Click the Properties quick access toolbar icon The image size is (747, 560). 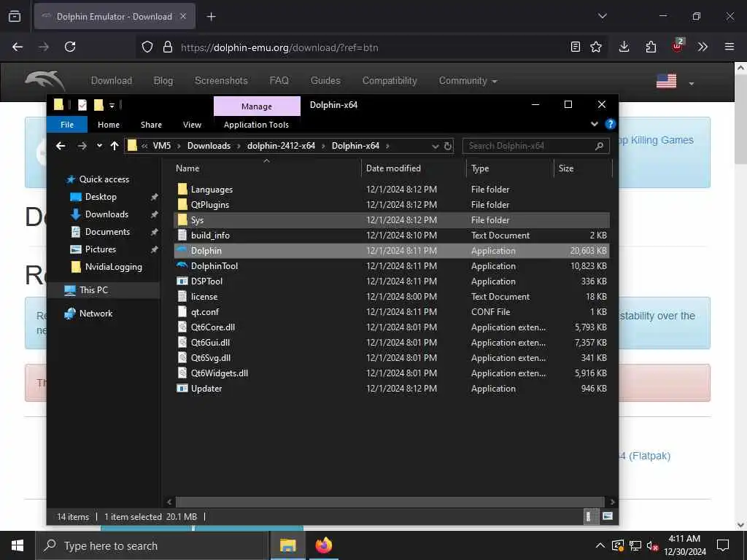tap(82, 105)
